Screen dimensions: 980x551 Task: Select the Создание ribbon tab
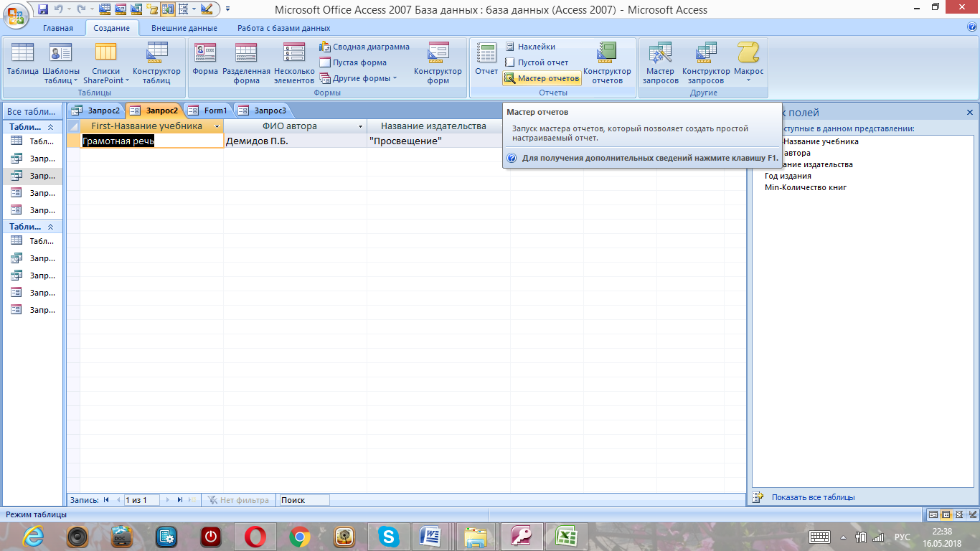[111, 28]
